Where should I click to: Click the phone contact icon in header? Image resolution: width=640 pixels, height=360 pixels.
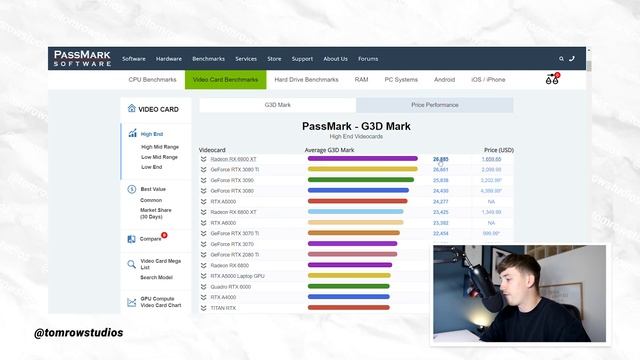[x=572, y=59]
